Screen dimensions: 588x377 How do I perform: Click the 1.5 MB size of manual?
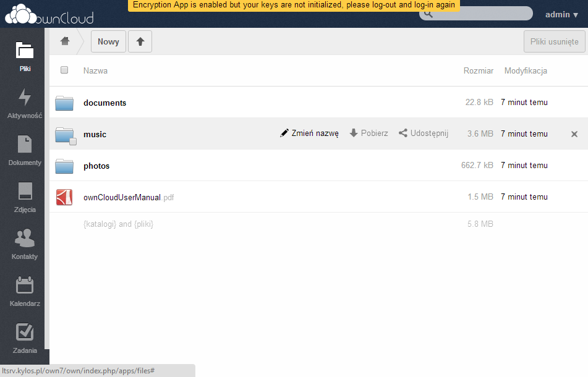(480, 197)
